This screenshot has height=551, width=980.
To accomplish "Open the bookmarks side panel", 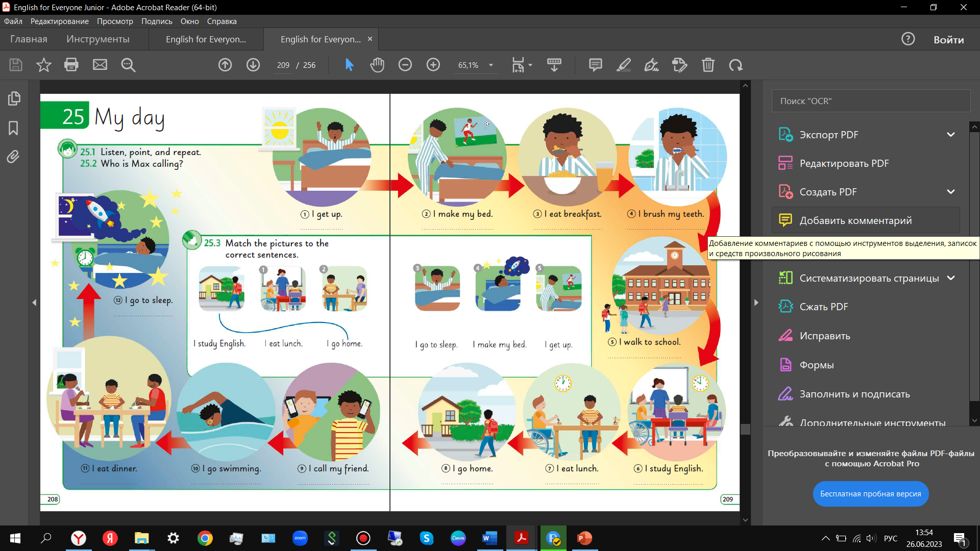I will click(14, 128).
